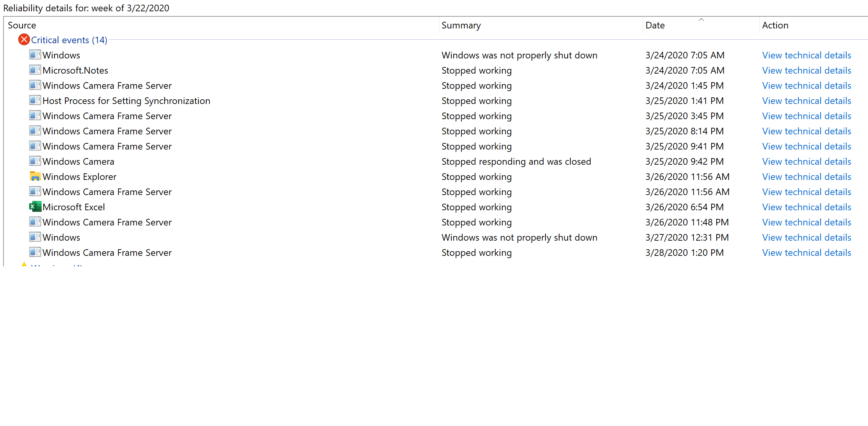Image resolution: width=868 pixels, height=426 pixels.
Task: Open technical details for Microsoft Excel
Action: click(807, 207)
